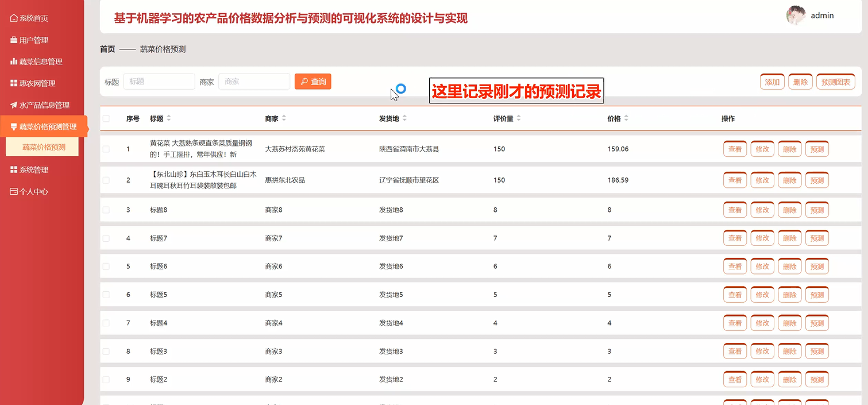Sort by 商家 column arrows
Image resolution: width=868 pixels, height=405 pixels.
(284, 118)
